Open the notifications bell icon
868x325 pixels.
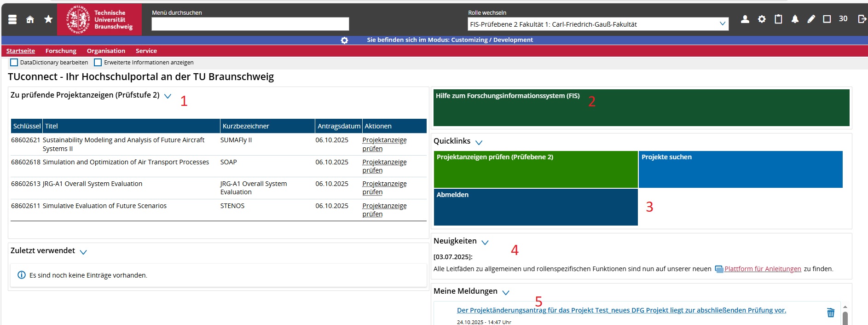(x=795, y=19)
